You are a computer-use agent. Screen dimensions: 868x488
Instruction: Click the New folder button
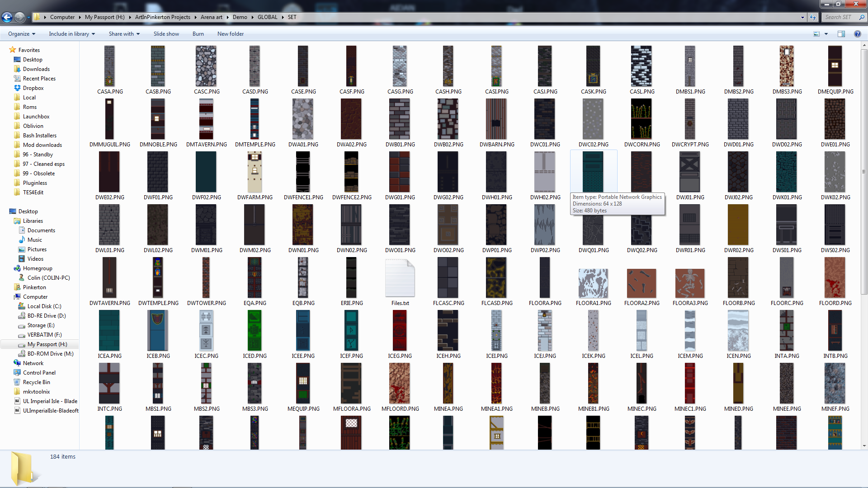coord(230,34)
